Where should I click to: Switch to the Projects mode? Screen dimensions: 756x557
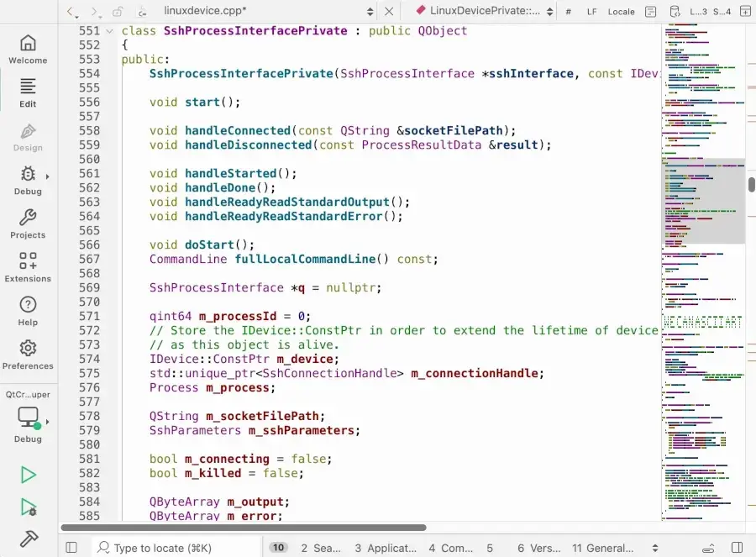pyautogui.click(x=28, y=224)
